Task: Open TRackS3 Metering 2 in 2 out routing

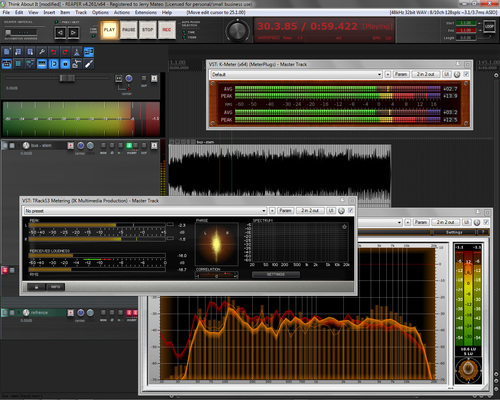Action: [x=310, y=211]
